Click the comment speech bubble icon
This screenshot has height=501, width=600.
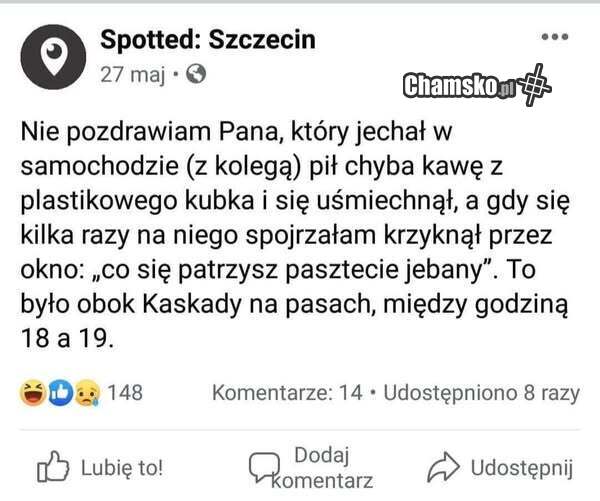264,467
